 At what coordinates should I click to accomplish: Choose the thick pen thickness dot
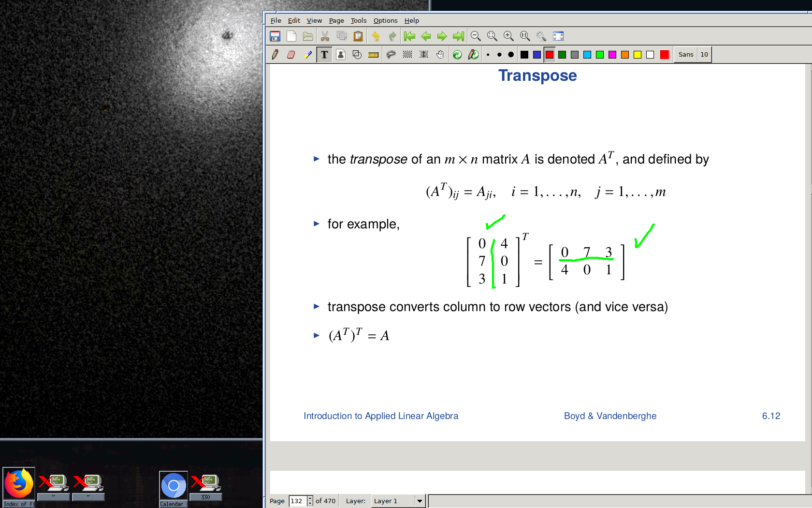click(x=511, y=55)
